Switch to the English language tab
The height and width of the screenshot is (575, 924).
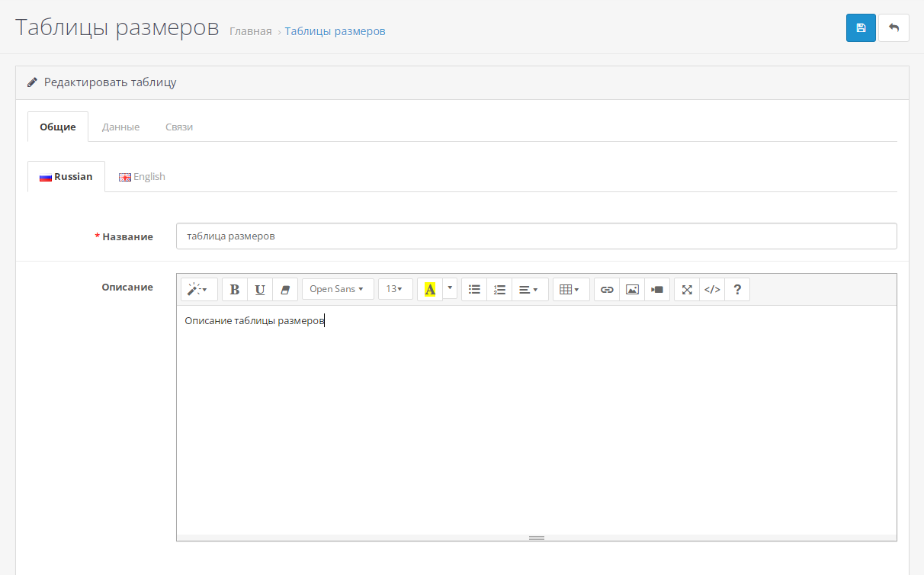click(143, 177)
